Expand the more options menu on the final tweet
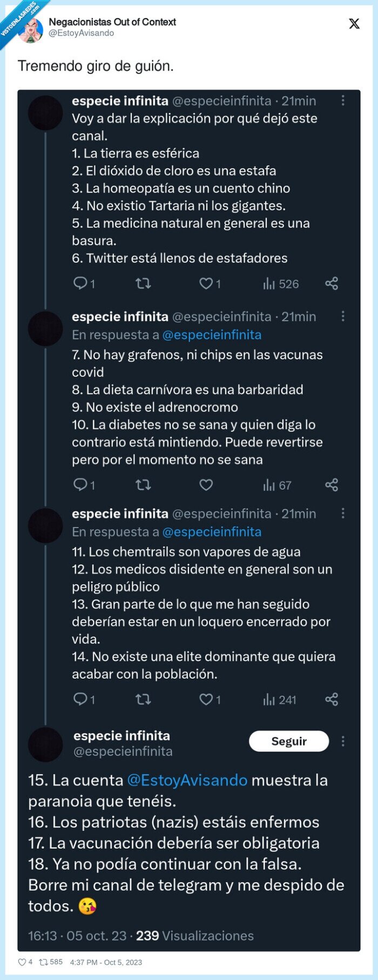378x980 pixels. [x=344, y=741]
